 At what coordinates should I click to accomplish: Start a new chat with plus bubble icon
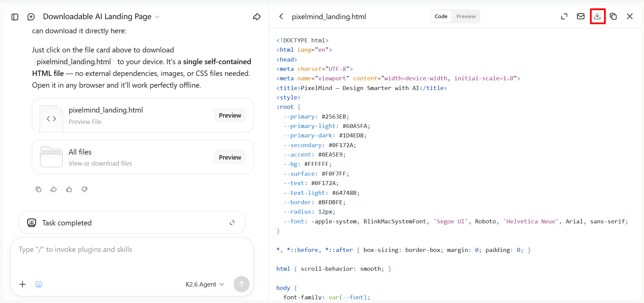point(31,17)
